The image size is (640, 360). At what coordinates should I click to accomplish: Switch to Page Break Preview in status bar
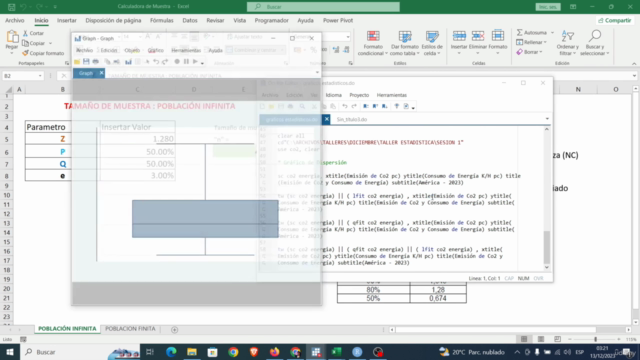coord(558,339)
